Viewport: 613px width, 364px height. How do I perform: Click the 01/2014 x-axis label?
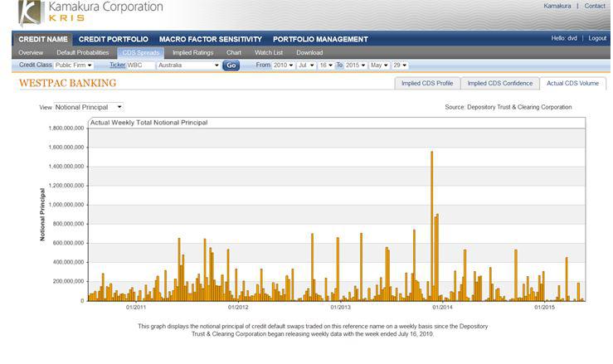pos(442,308)
